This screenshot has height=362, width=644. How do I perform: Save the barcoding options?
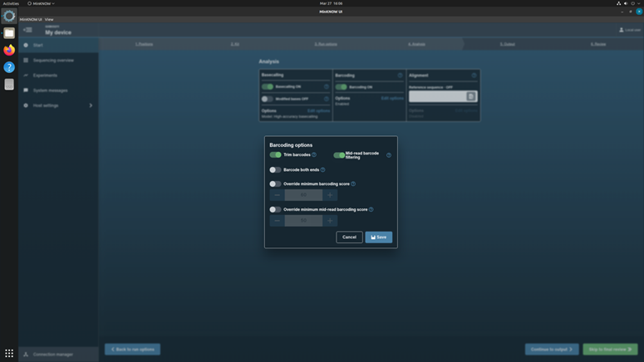[378, 237]
